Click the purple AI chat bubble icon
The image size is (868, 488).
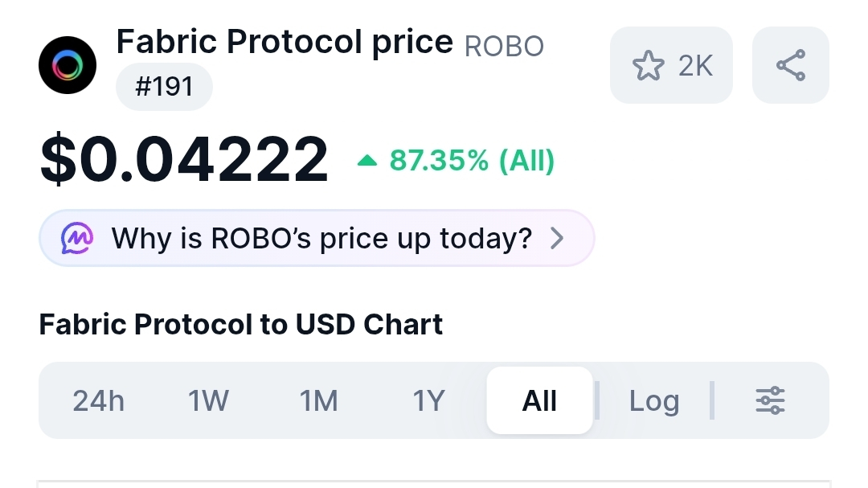[77, 238]
